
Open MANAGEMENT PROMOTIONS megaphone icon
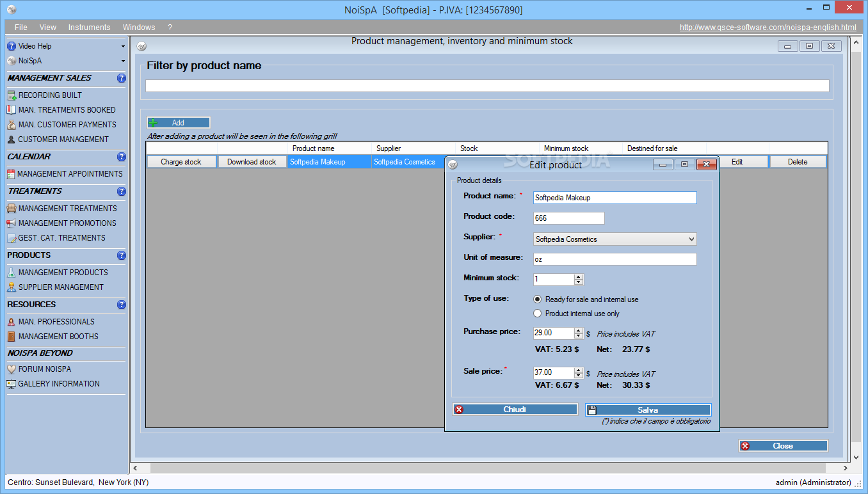tap(12, 223)
